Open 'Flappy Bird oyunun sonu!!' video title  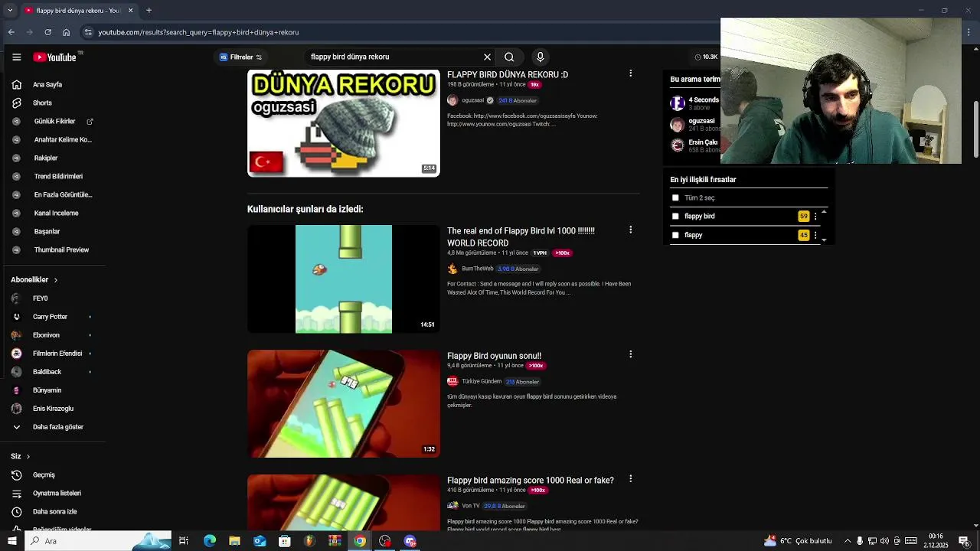pos(494,356)
